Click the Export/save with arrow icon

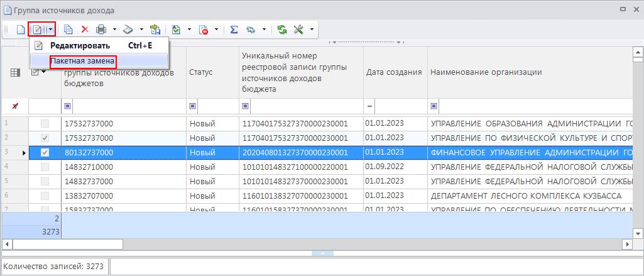point(155,30)
